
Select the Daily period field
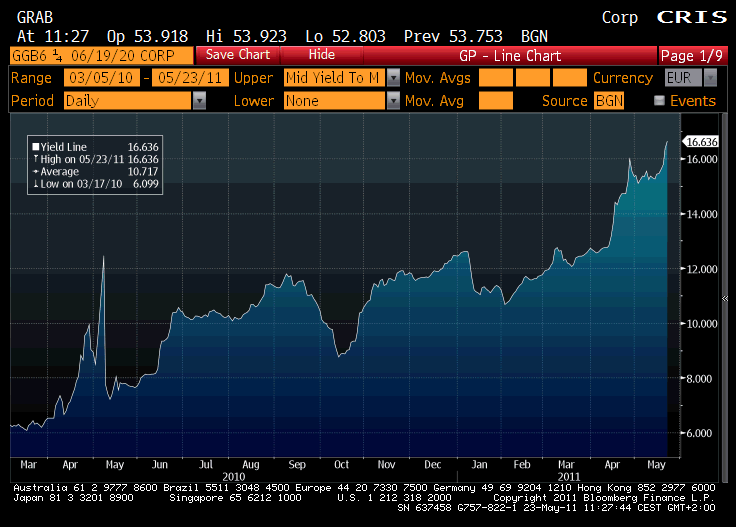[128, 101]
